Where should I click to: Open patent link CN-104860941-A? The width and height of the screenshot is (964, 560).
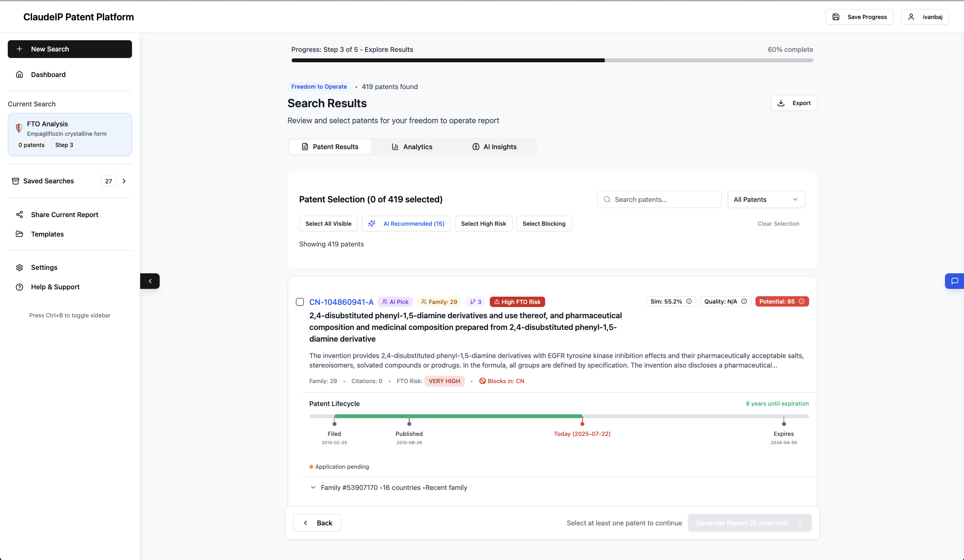pos(341,302)
